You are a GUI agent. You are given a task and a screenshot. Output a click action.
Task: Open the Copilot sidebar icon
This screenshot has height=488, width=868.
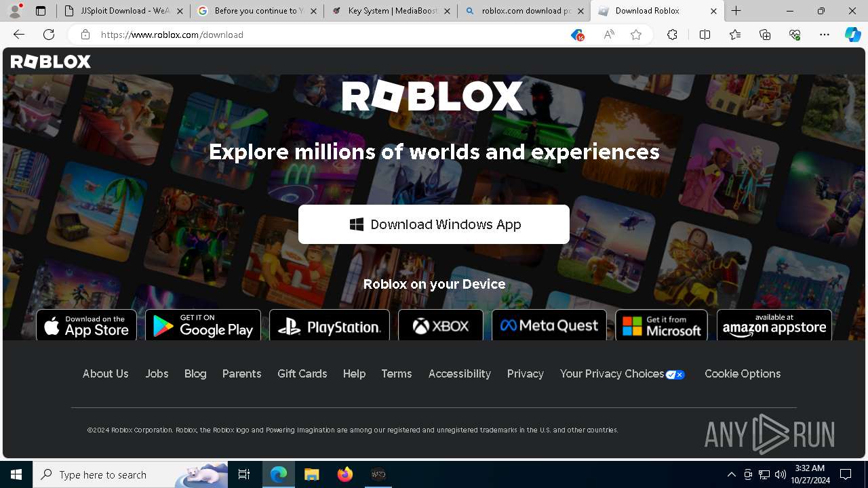tap(853, 35)
